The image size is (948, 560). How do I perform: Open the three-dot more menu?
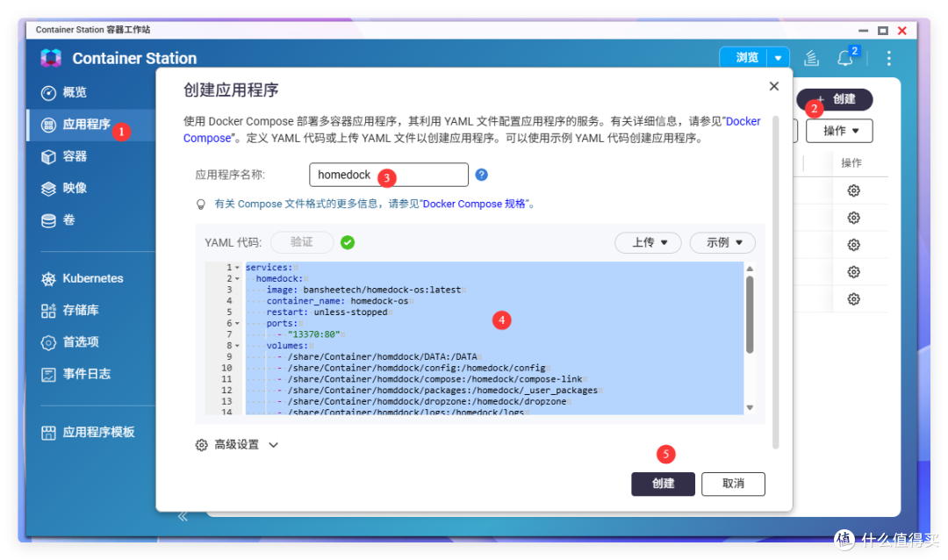(x=888, y=58)
